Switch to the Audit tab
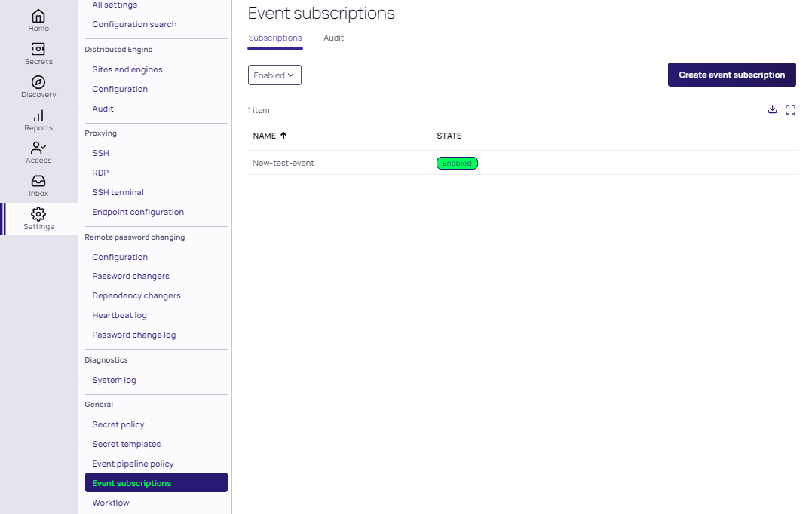The image size is (812, 514). 333,38
